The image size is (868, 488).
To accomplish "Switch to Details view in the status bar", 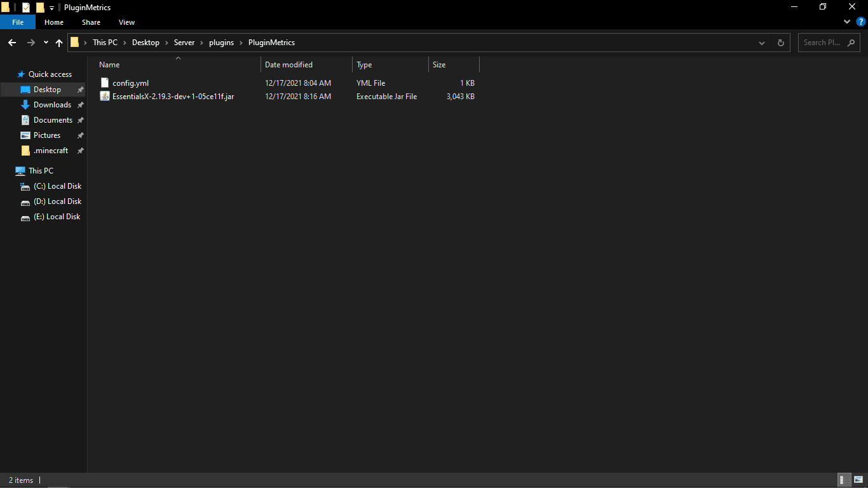I will [844, 480].
